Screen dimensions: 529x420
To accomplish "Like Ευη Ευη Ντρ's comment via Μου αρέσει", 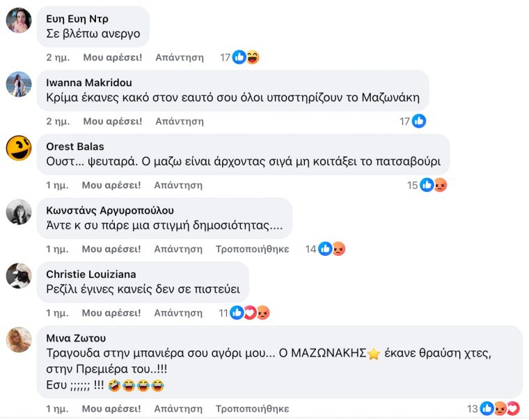I will pos(113,58).
